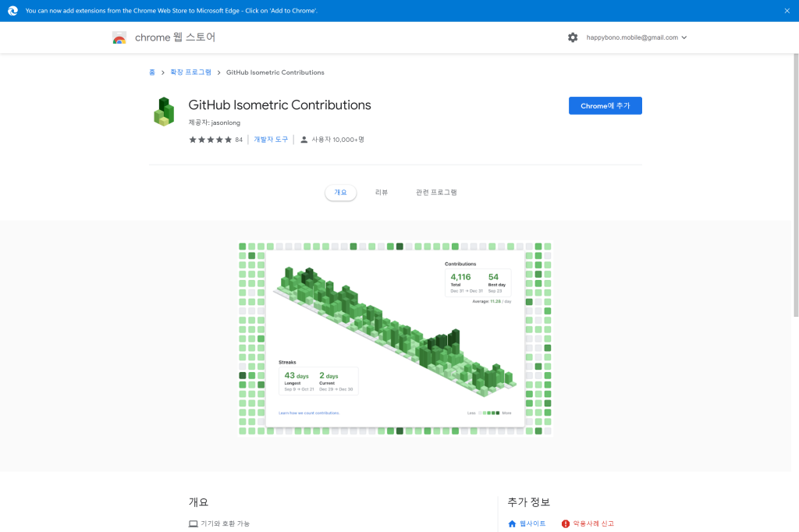
Task: Open settings gear icon in header
Action: click(x=573, y=37)
